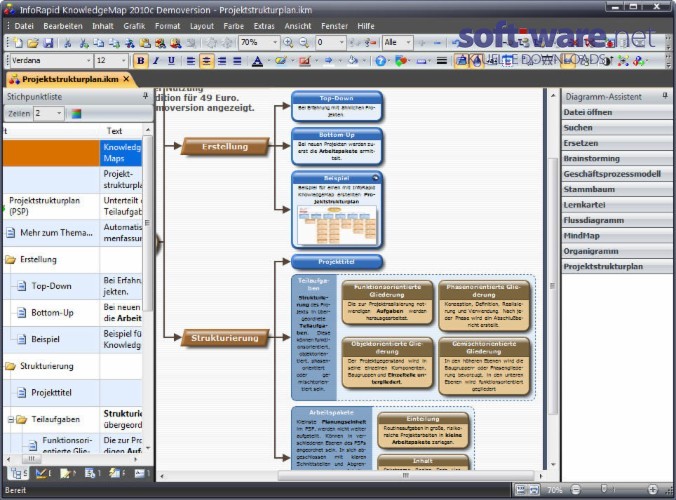The height and width of the screenshot is (500, 676).
Task: Open the level dropdown showing 0
Action: click(342, 42)
